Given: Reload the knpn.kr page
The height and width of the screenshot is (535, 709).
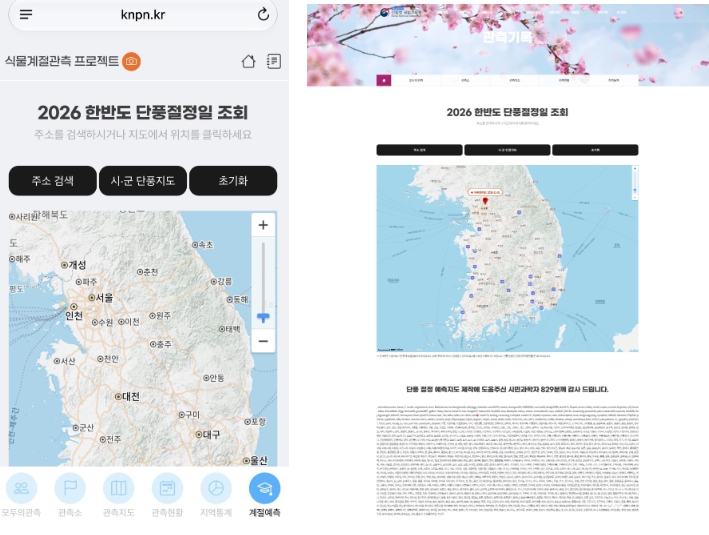Looking at the screenshot, I should click(263, 14).
